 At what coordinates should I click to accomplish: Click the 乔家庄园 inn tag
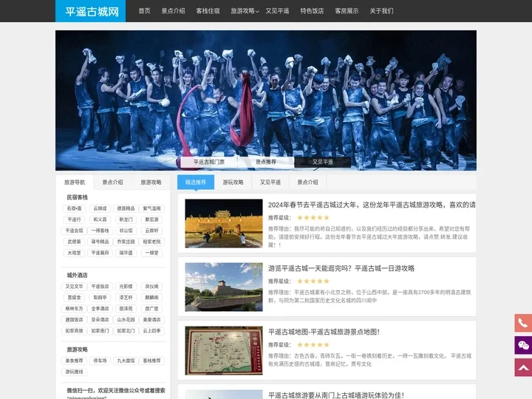[126, 242]
